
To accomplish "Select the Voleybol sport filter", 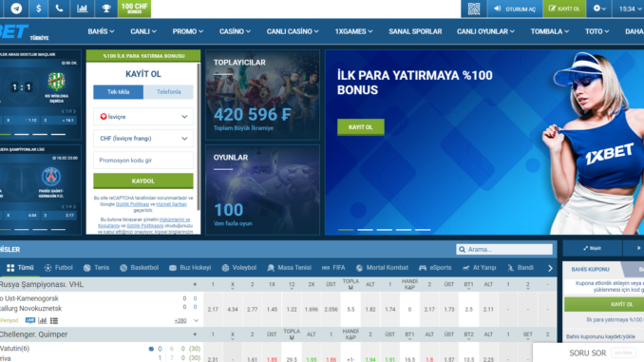I will (x=239, y=268).
